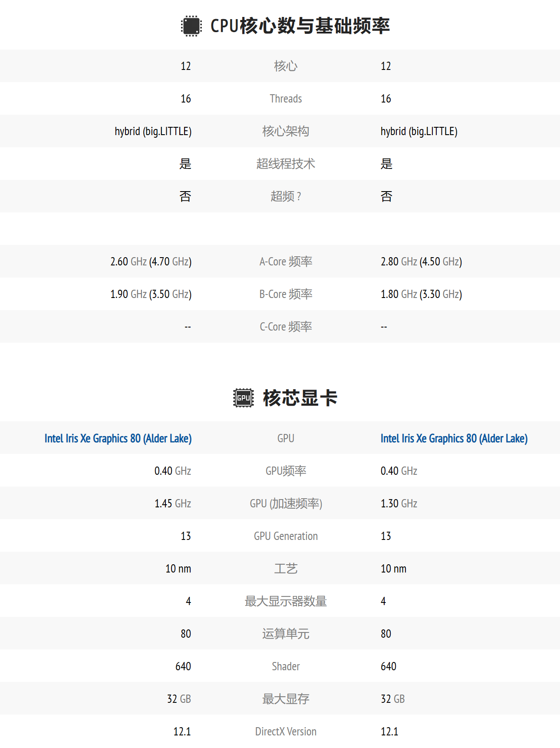Click the 核芯显卡 section heading text

pos(300,398)
